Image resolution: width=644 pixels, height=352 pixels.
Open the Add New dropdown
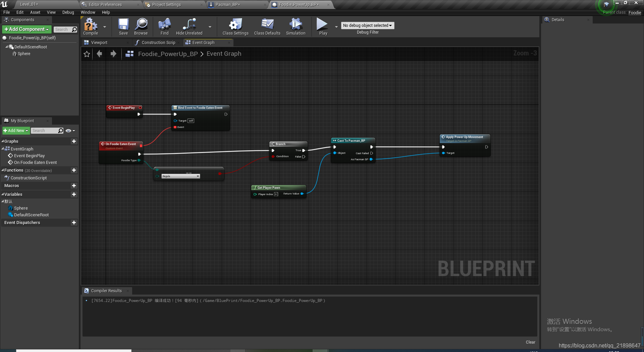coord(16,131)
